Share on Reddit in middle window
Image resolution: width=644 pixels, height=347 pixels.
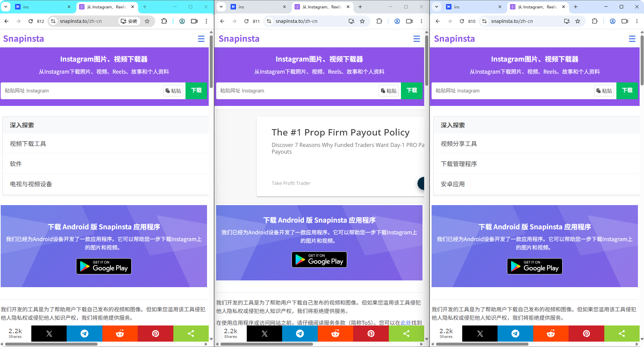pyautogui.click(x=335, y=334)
